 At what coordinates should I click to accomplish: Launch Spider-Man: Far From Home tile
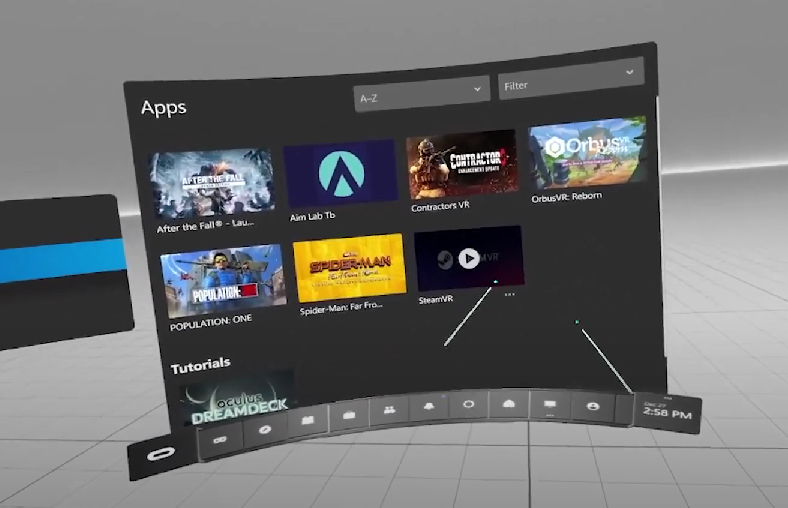349,268
